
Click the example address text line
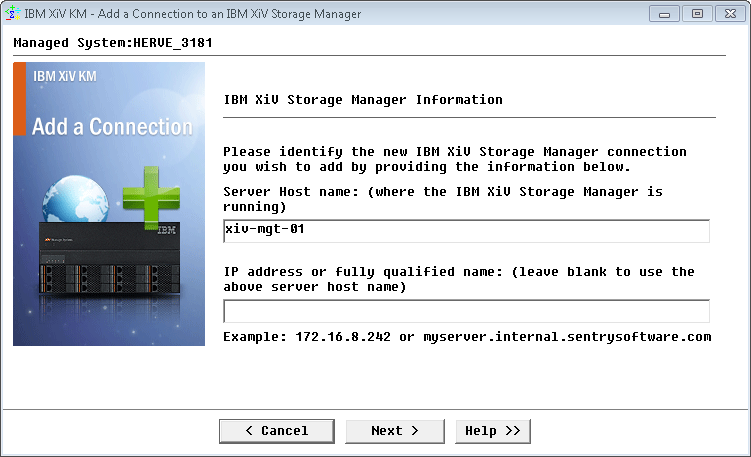tap(467, 336)
